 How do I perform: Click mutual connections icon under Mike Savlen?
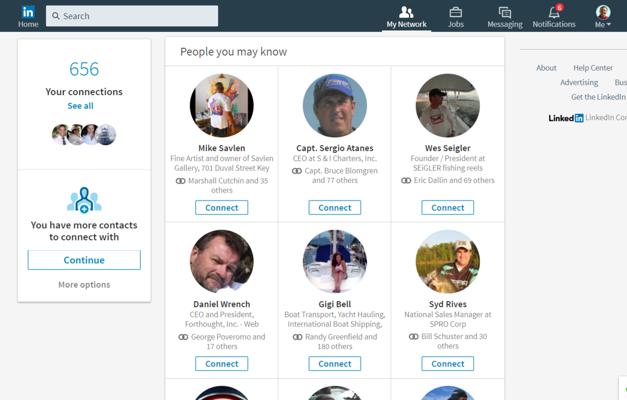181,181
